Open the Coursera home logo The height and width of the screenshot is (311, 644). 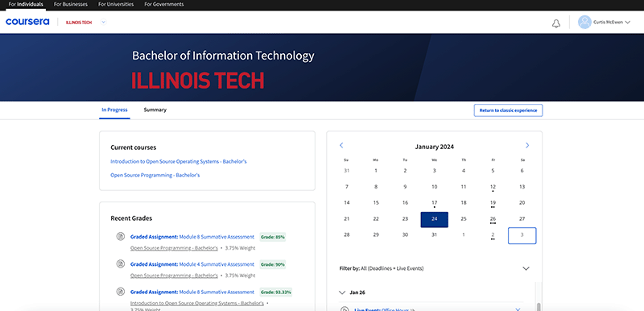pyautogui.click(x=27, y=22)
